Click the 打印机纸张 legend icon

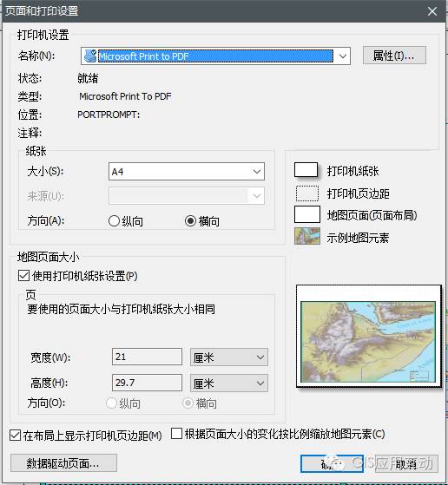click(306, 170)
